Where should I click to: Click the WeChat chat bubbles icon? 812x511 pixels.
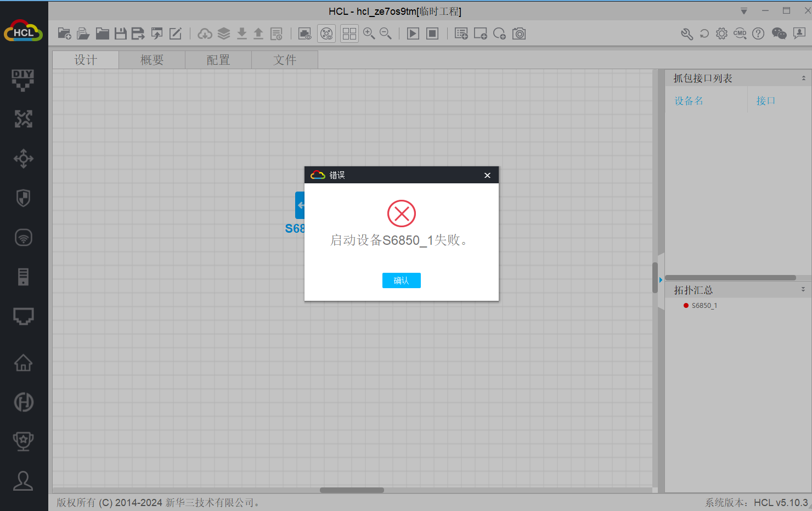coord(779,33)
